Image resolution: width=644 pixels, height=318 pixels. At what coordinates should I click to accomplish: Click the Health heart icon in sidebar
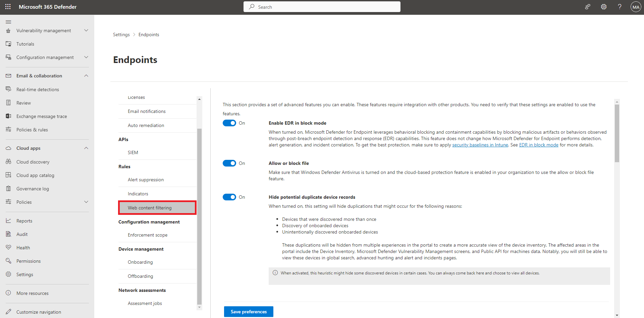coord(8,247)
